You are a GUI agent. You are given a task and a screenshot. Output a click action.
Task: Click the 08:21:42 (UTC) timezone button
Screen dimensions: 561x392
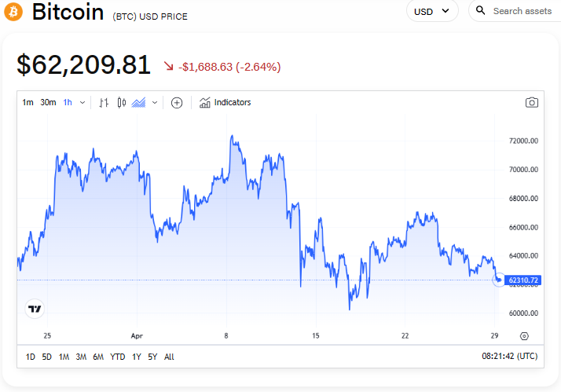click(x=510, y=357)
